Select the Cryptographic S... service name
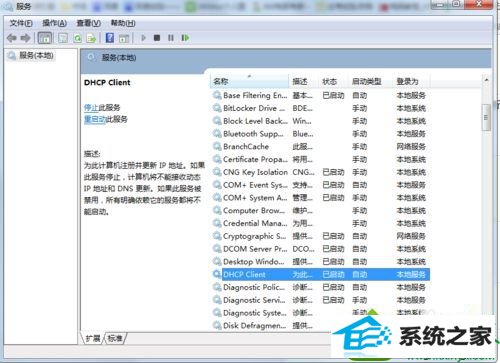Image resolution: width=500 pixels, height=363 pixels. (255, 236)
